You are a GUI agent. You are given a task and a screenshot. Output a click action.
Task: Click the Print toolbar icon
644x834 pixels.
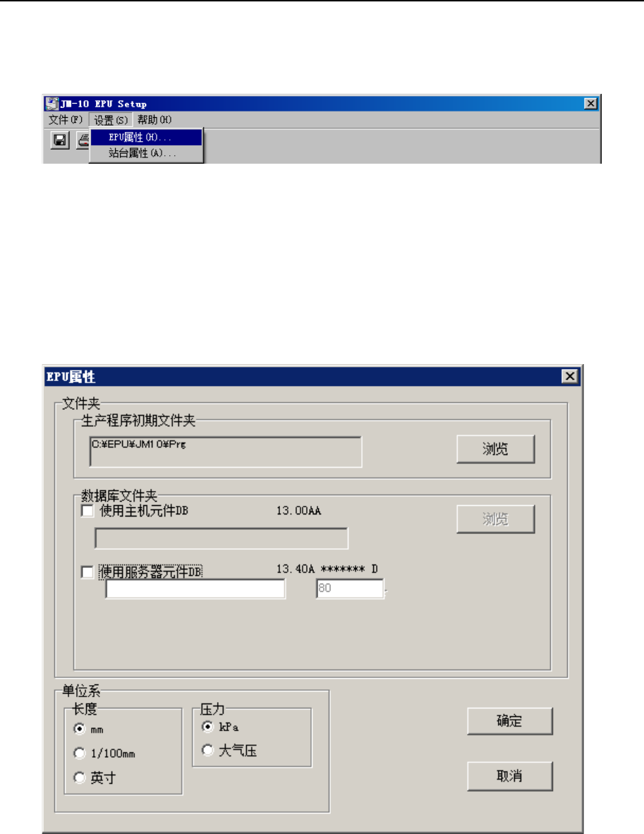click(83, 140)
